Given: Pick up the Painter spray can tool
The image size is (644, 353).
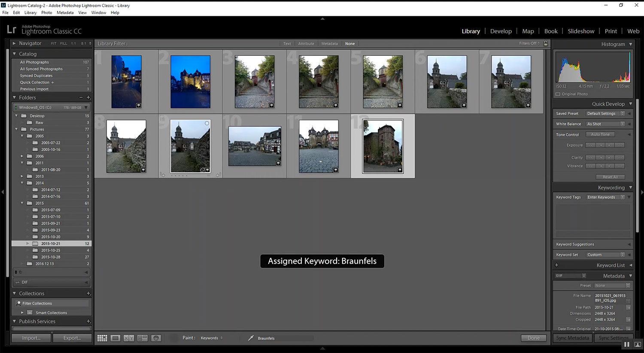Looking at the screenshot, I should pyautogui.click(x=251, y=338).
